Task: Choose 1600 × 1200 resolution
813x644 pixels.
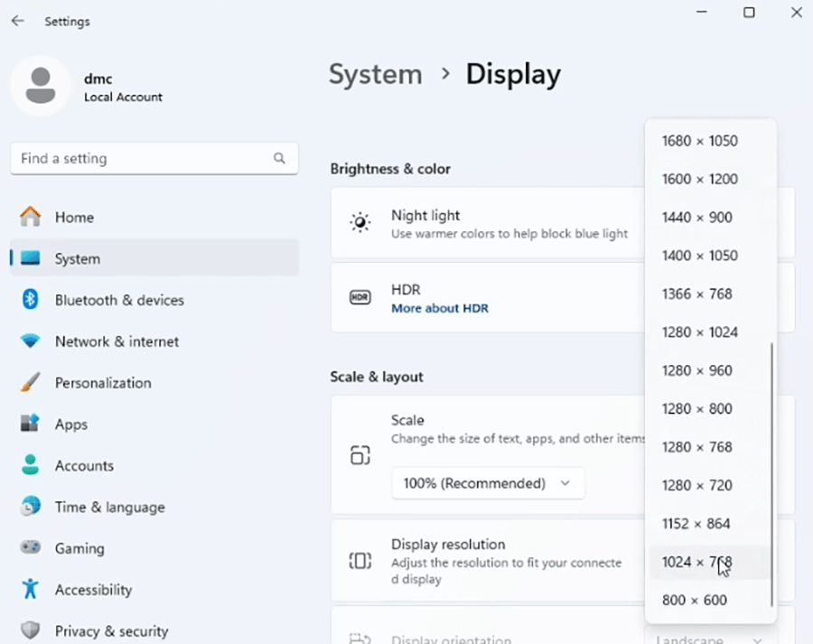Action: click(x=710, y=179)
